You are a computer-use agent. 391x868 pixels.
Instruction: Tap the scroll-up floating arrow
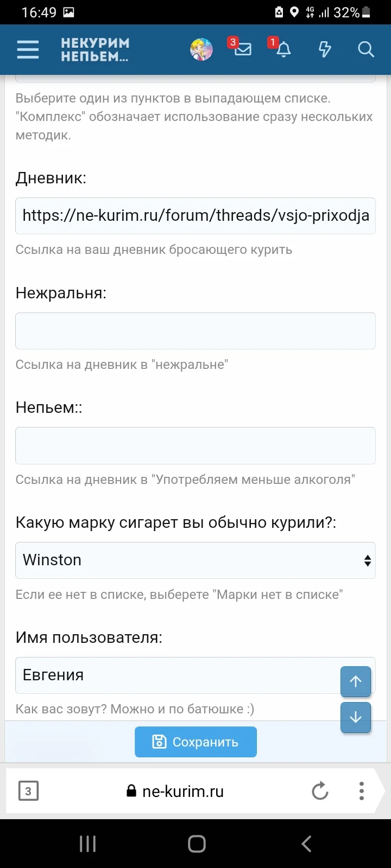(x=355, y=681)
